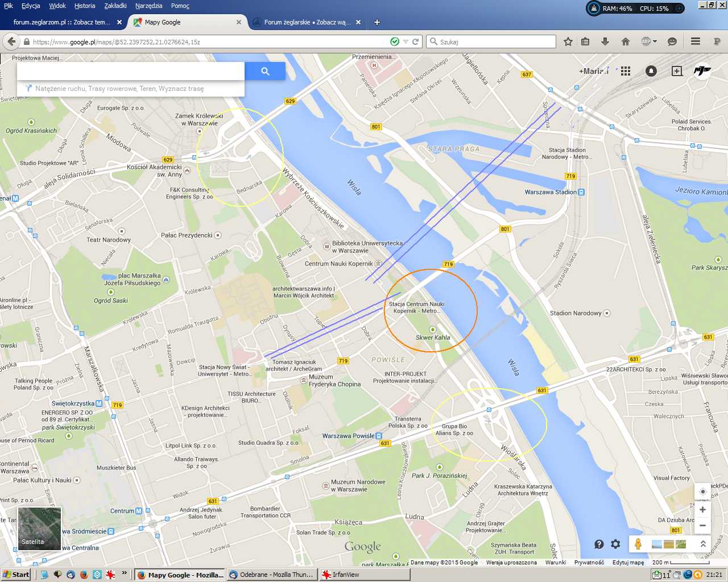
Task: Close the Mapy Google tab
Action: pos(239,22)
